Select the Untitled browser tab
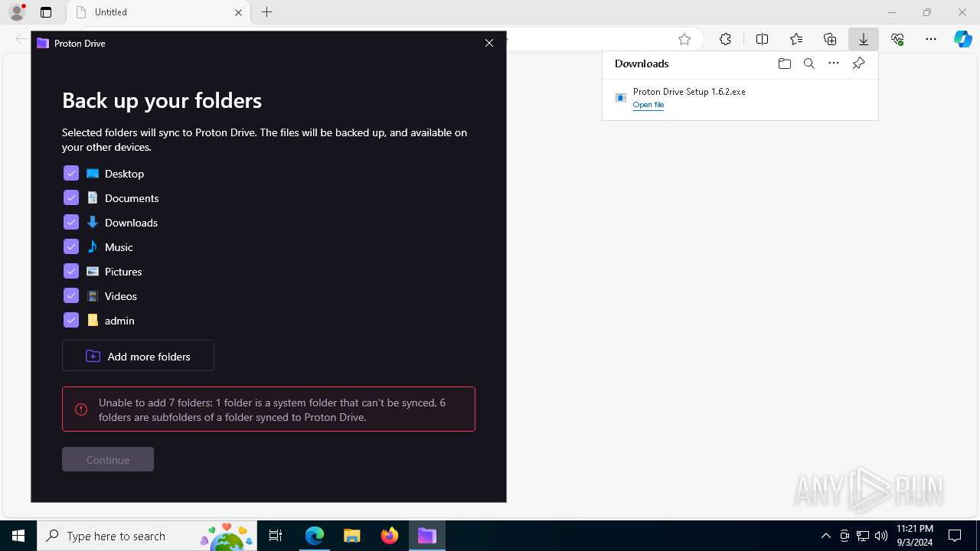This screenshot has height=551, width=980. 158,12
